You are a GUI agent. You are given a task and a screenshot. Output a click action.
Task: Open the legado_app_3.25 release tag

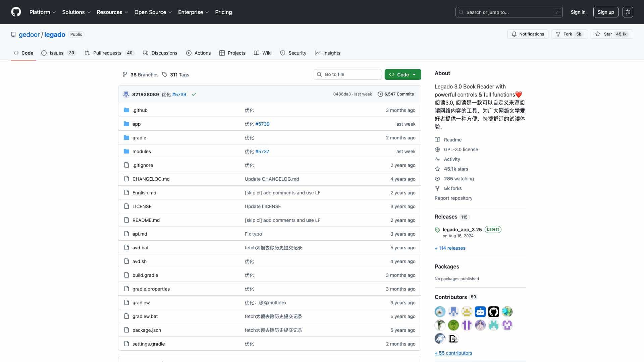pyautogui.click(x=462, y=230)
